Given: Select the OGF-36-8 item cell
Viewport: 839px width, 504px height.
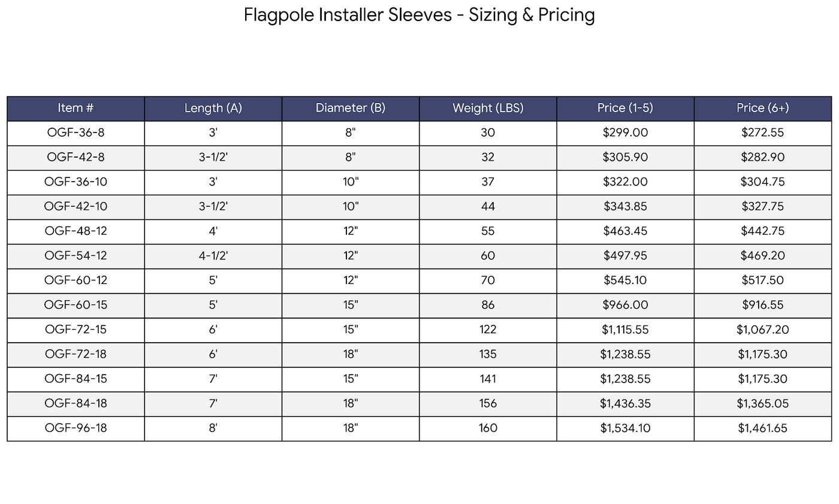Looking at the screenshot, I should coord(76,133).
